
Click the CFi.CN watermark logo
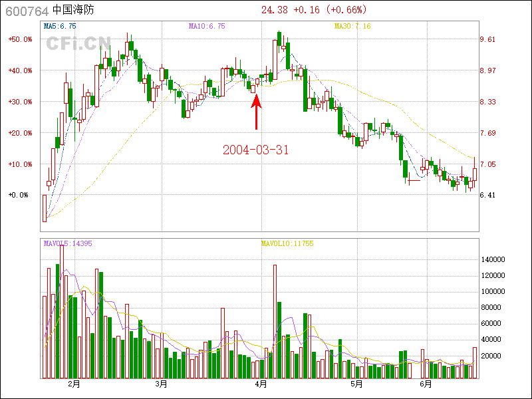click(x=78, y=43)
